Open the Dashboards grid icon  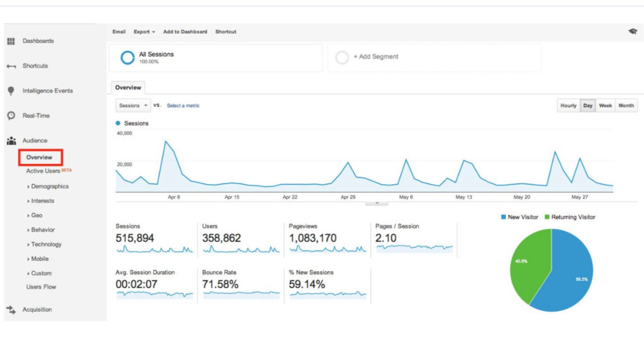(11, 41)
